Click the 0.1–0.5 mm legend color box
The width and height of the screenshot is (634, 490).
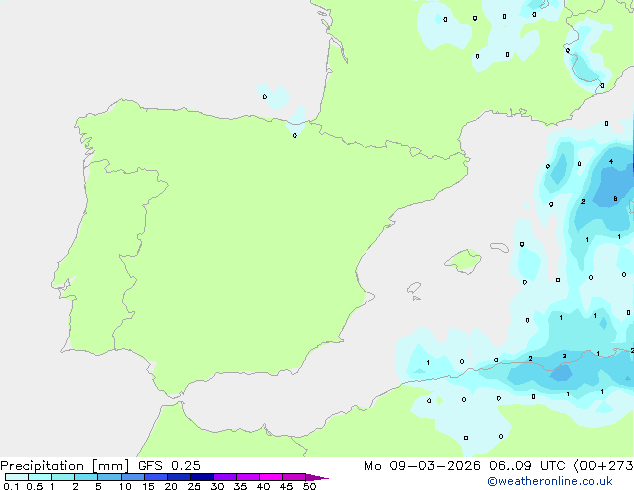point(17,477)
